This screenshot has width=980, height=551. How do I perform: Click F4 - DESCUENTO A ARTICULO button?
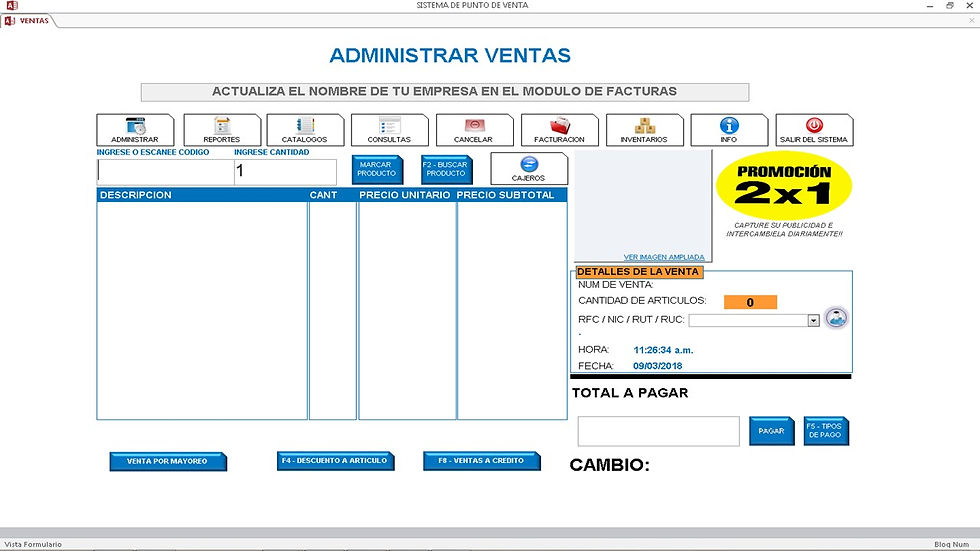pos(335,461)
